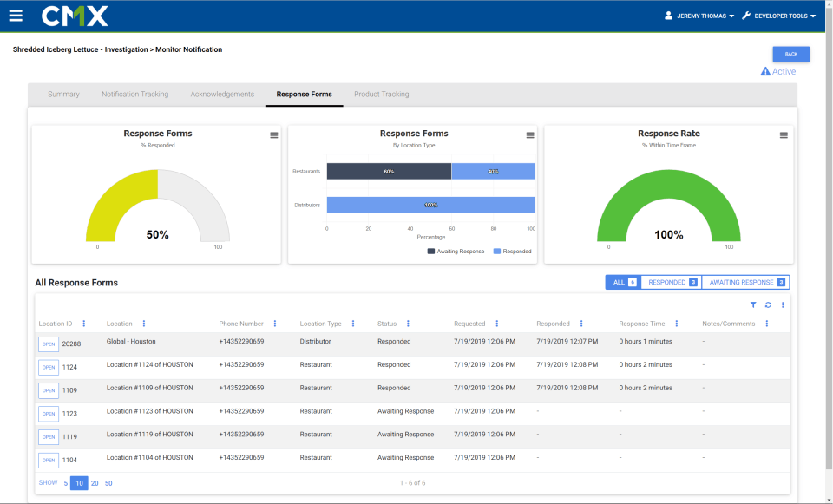Viewport: 833px width, 504px height.
Task: Toggle Awaiting Response legend color swatch
Action: click(x=432, y=252)
